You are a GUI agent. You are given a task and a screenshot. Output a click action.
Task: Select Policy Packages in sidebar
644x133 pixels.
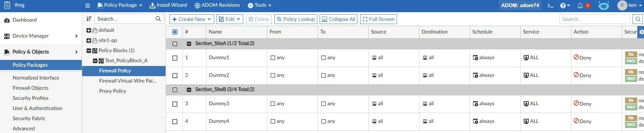pyautogui.click(x=41, y=65)
